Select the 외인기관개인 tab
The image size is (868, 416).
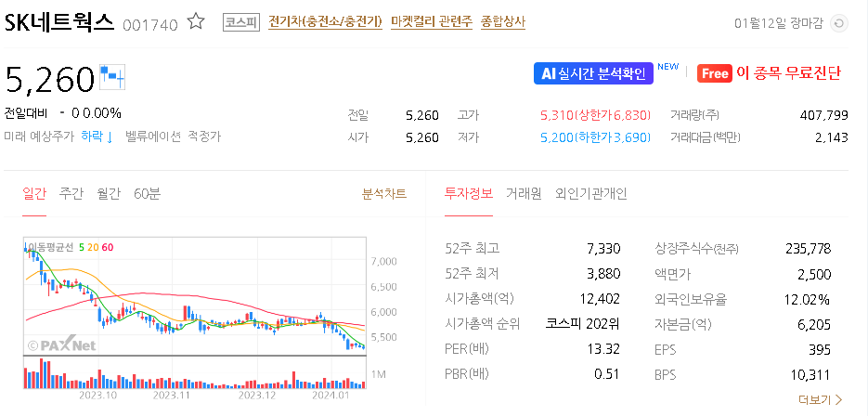[591, 194]
